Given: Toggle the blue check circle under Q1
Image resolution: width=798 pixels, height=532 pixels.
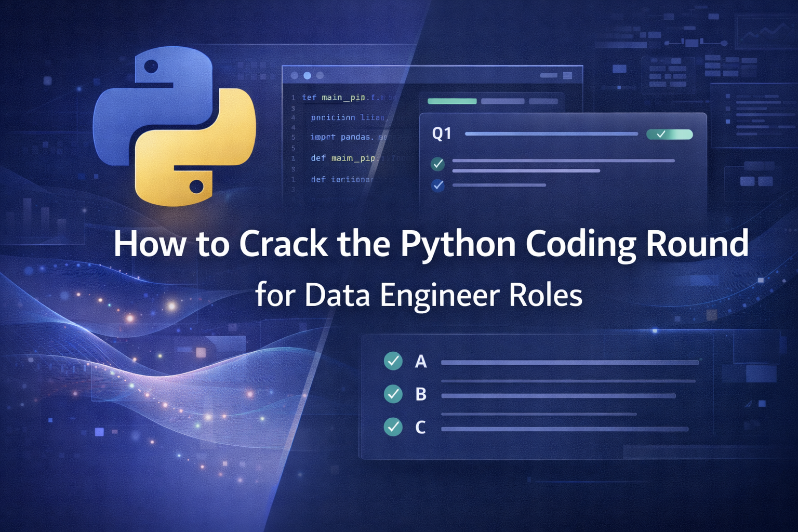Looking at the screenshot, I should click(x=438, y=185).
